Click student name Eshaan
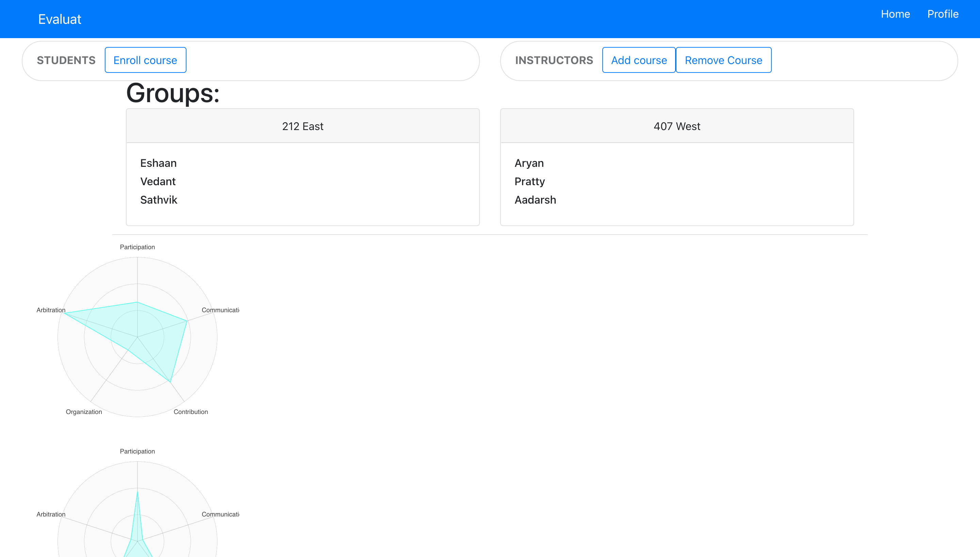980x557 pixels. [158, 163]
